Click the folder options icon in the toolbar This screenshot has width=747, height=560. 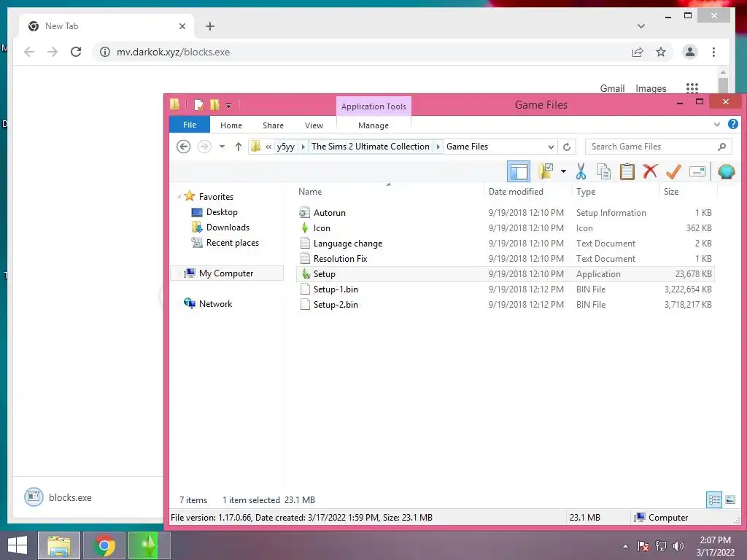pyautogui.click(x=546, y=171)
